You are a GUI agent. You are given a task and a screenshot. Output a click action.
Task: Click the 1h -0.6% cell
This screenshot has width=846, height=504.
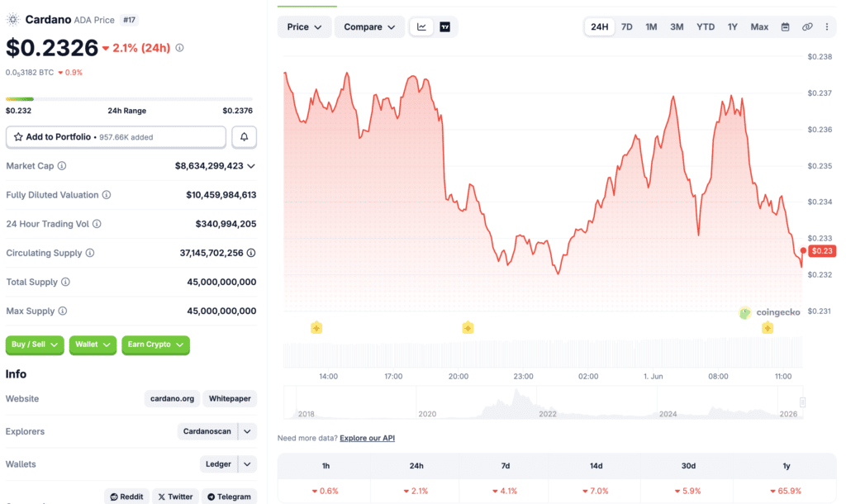coord(325,491)
